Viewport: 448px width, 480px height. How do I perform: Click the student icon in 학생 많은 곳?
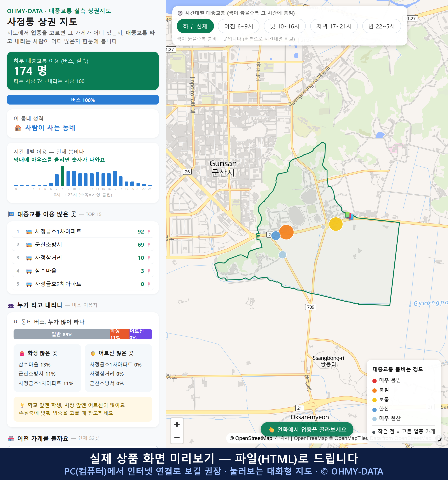point(22,353)
